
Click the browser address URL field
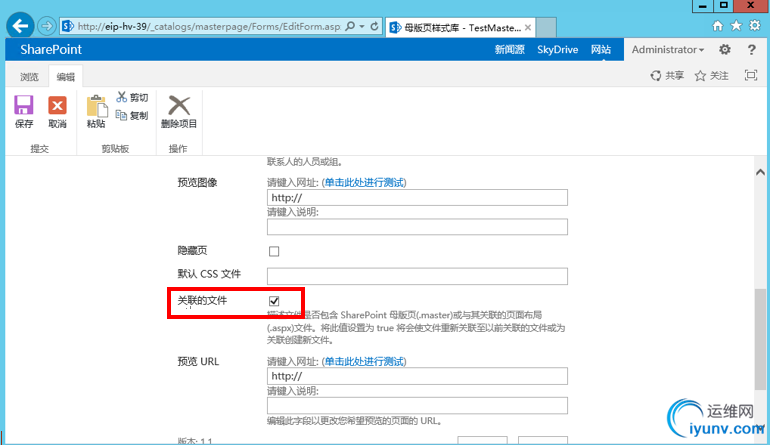208,27
